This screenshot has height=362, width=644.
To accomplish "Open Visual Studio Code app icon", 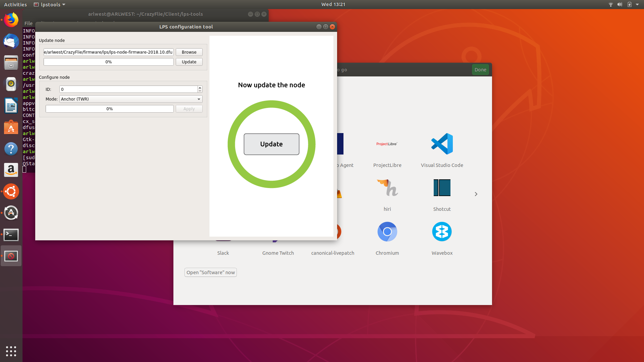I will [x=442, y=144].
